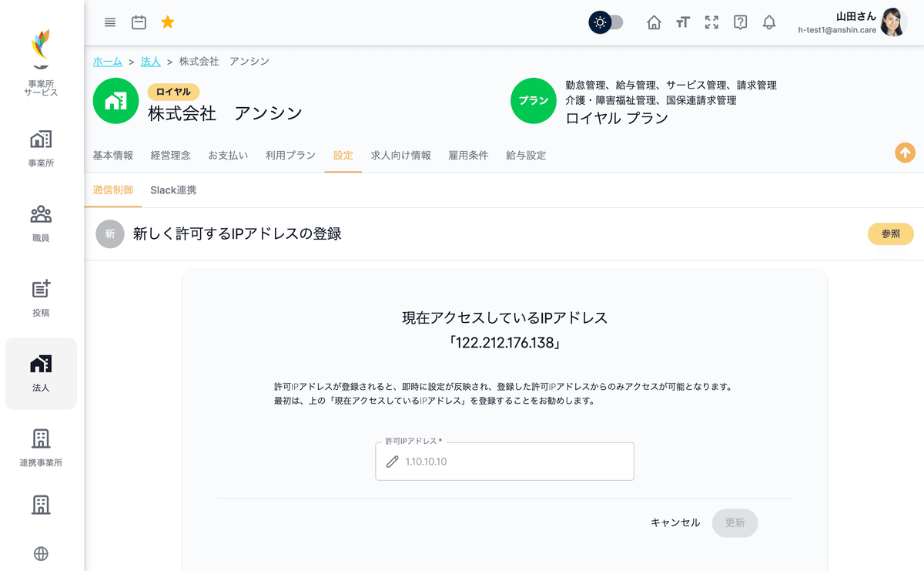Click the yellow star favorites icon
The width and height of the screenshot is (924, 571).
167,22
